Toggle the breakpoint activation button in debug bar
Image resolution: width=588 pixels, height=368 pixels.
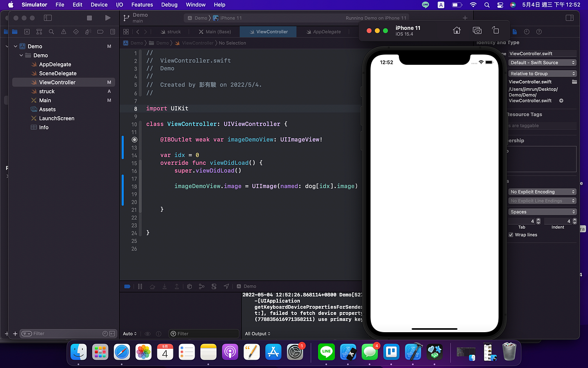click(127, 286)
